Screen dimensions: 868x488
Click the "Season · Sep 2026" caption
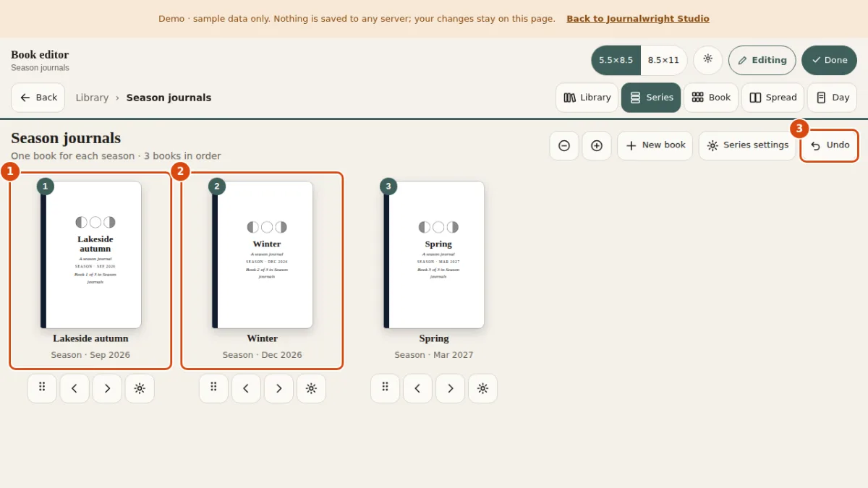coord(90,355)
